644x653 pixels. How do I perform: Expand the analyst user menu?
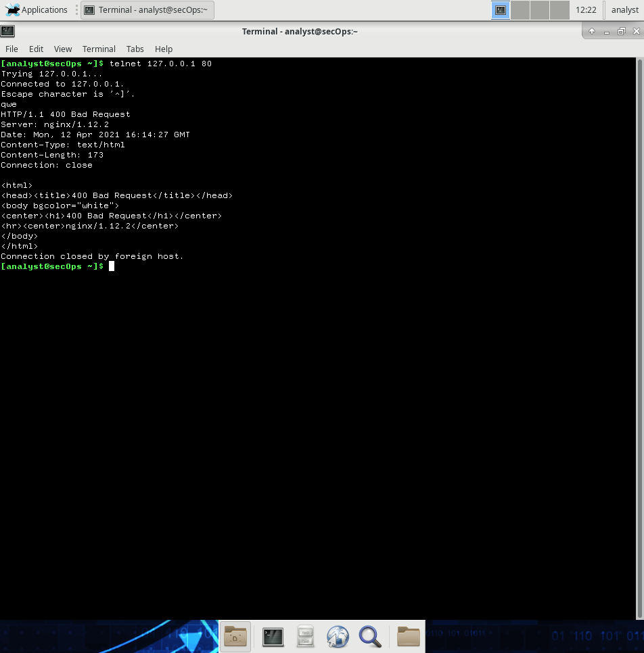pyautogui.click(x=624, y=10)
